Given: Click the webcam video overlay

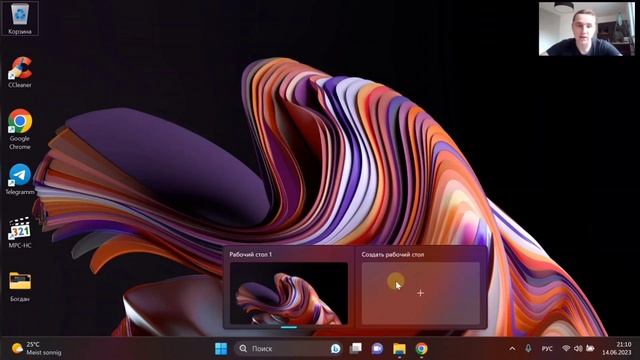Looking at the screenshot, I should [x=587, y=29].
